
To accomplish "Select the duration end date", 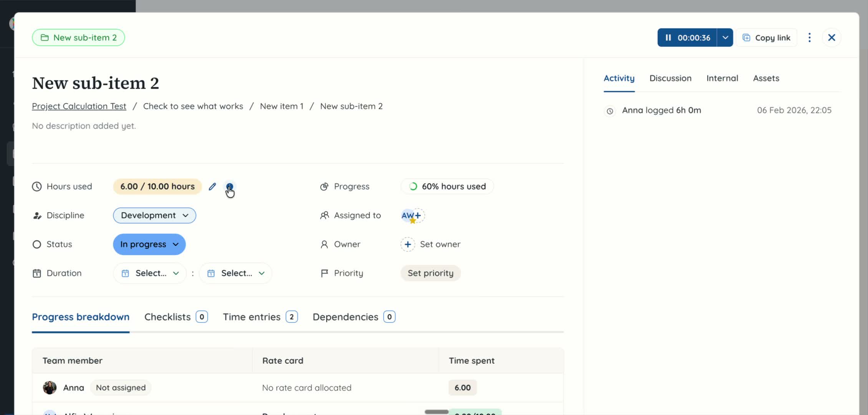I will point(235,273).
